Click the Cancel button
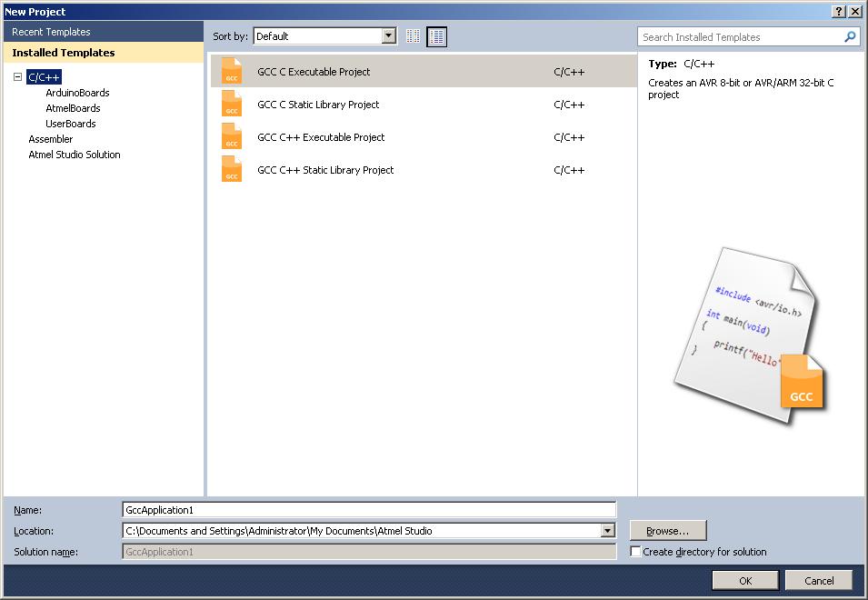 coord(819,581)
